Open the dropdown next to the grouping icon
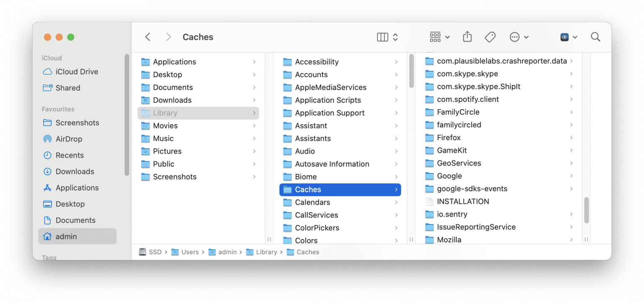The height and width of the screenshot is (303, 644). tap(447, 37)
